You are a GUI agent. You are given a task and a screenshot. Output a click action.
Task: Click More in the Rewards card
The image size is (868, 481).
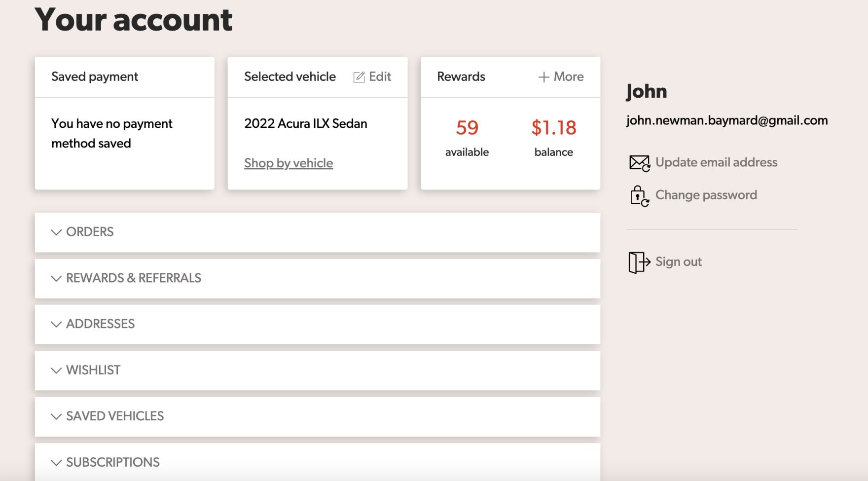point(568,76)
